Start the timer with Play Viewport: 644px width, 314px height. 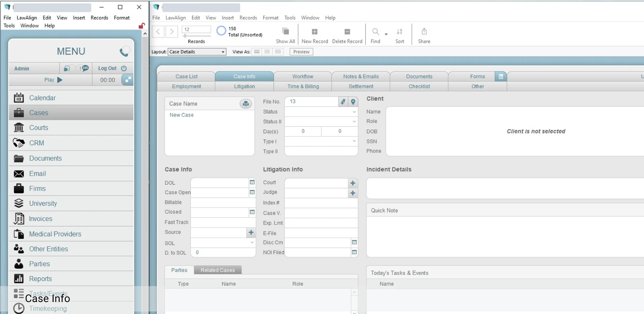point(53,80)
